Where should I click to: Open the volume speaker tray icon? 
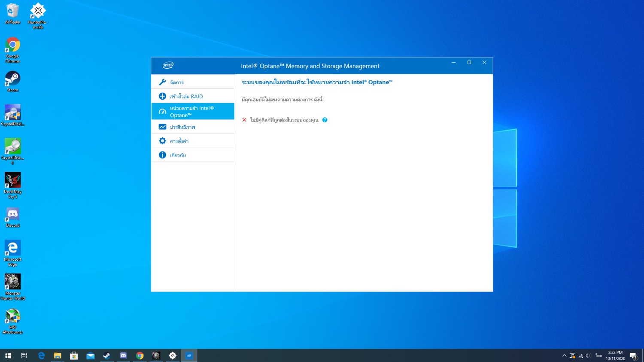pos(588,356)
